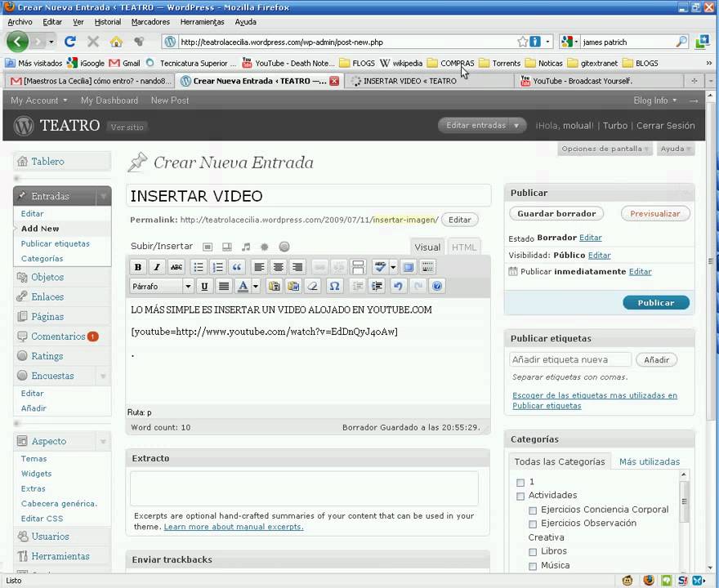Undo the last edit
This screenshot has height=588, width=719.
(x=399, y=287)
